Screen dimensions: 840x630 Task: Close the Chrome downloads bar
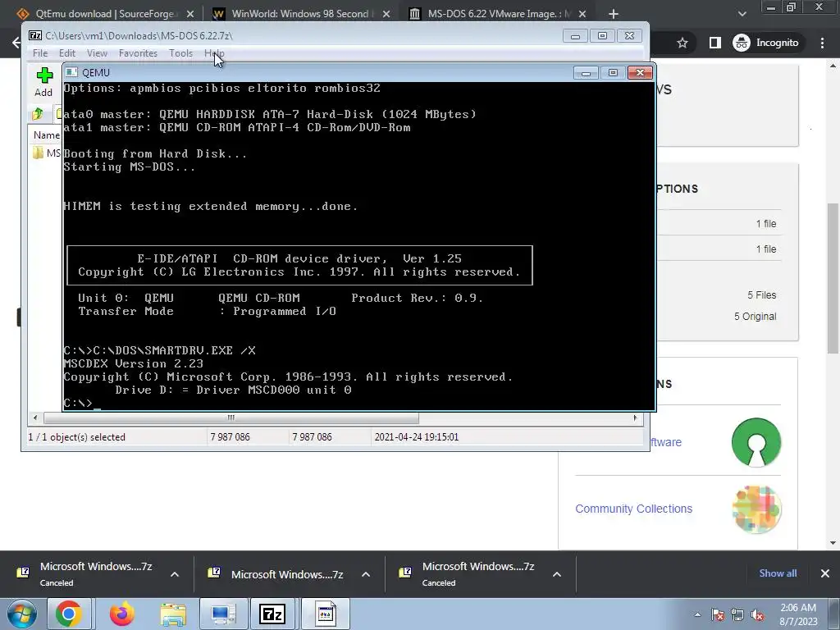[825, 573]
